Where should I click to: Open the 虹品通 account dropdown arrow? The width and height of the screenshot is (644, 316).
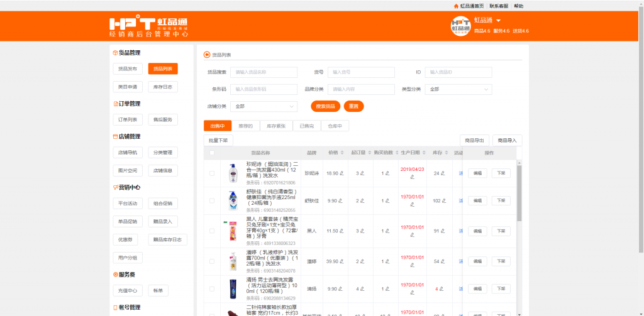pyautogui.click(x=498, y=21)
